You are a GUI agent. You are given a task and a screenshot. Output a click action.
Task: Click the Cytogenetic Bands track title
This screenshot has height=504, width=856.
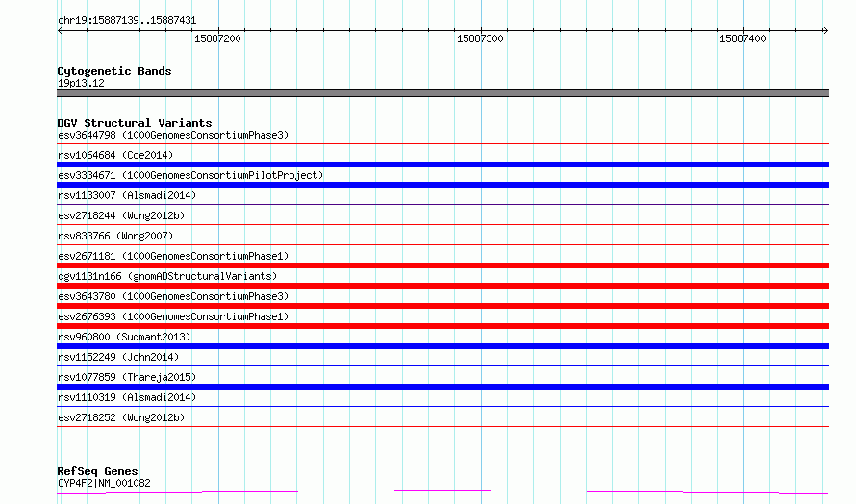[114, 71]
